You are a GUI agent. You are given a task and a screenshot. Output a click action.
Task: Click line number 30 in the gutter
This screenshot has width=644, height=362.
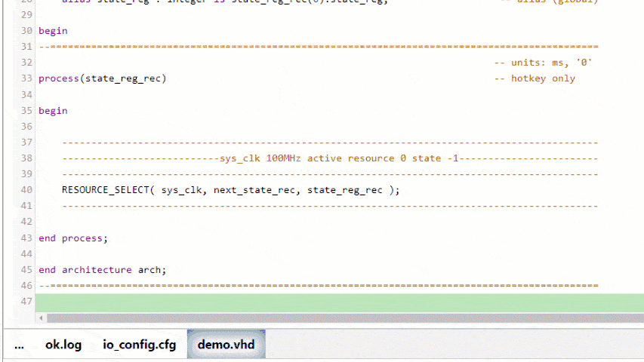(26, 31)
